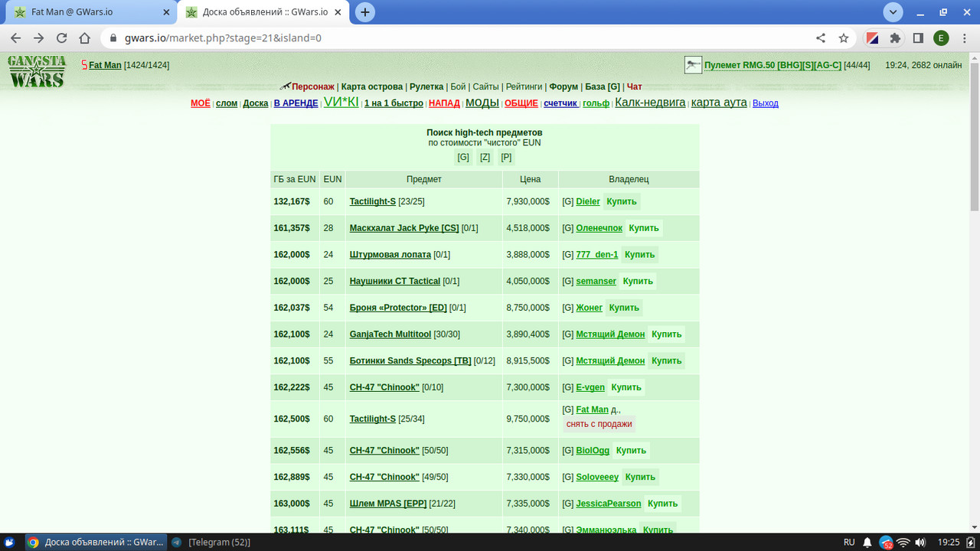Open a new browser tab
Viewport: 980px width, 551px height.
[x=365, y=12]
